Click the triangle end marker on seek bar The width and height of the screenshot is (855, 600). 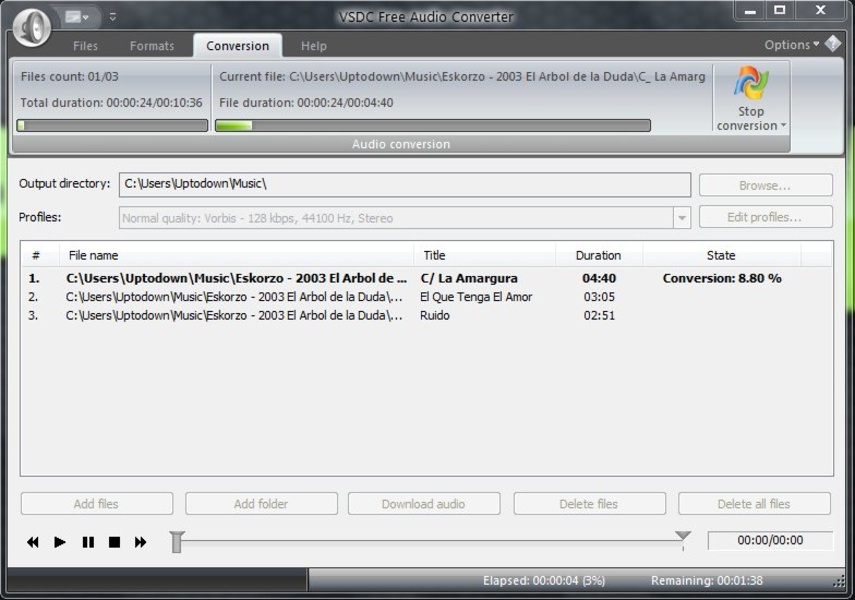tap(683, 536)
